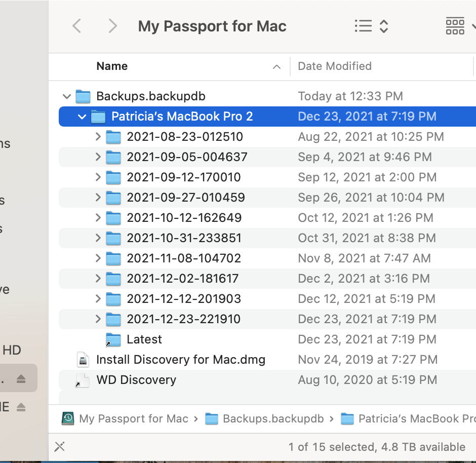
Task: Expand the 2021-09-12-170010 folder
Action: [x=98, y=177]
